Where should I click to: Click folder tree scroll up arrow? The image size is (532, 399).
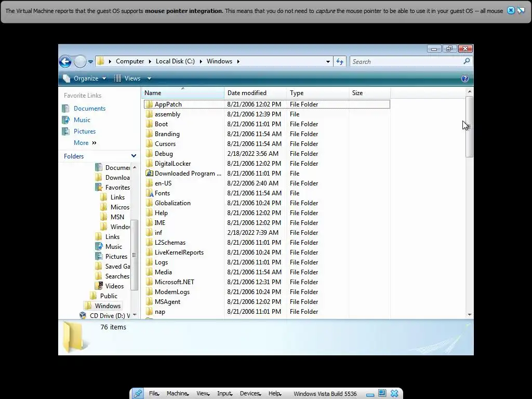[135, 167]
